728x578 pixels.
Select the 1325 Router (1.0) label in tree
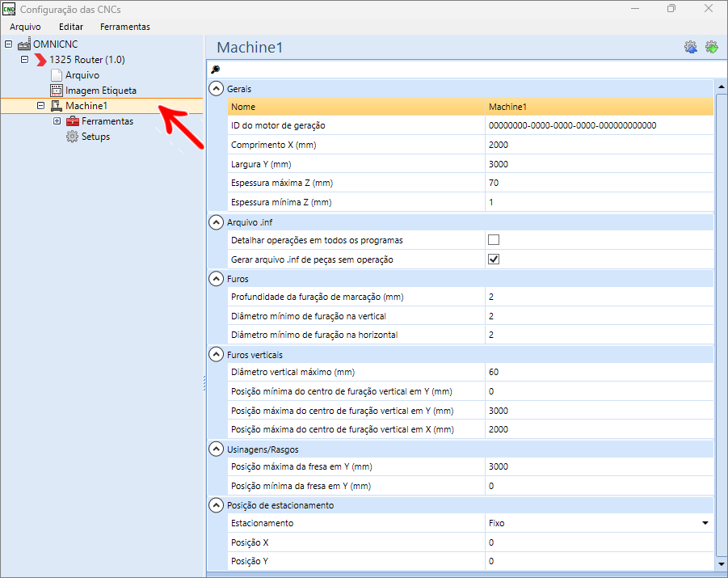coord(86,60)
